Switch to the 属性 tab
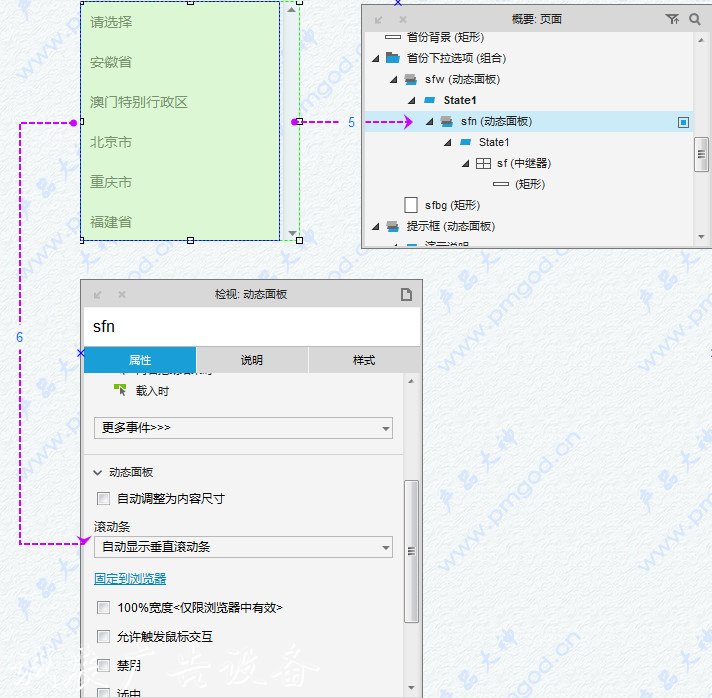 pyautogui.click(x=140, y=360)
